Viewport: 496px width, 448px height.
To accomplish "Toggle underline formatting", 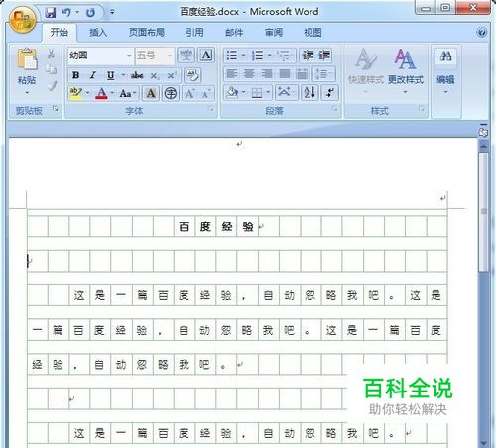I will (111, 75).
